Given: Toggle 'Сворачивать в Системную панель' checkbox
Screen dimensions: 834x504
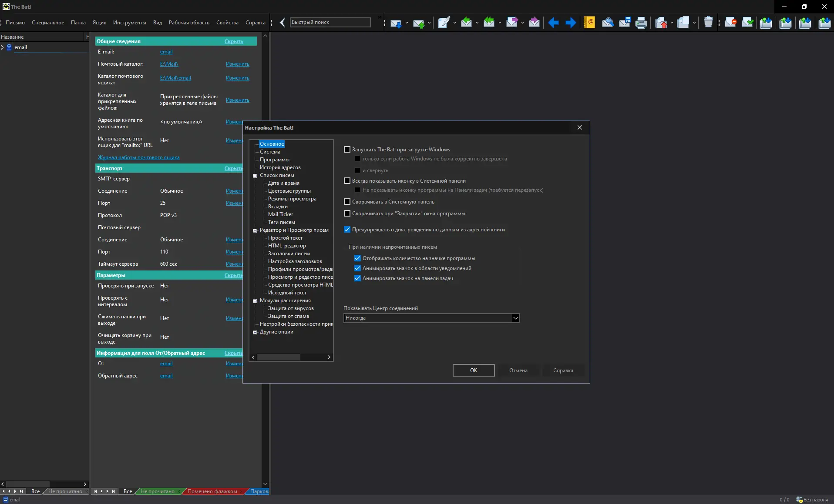Looking at the screenshot, I should tap(347, 202).
